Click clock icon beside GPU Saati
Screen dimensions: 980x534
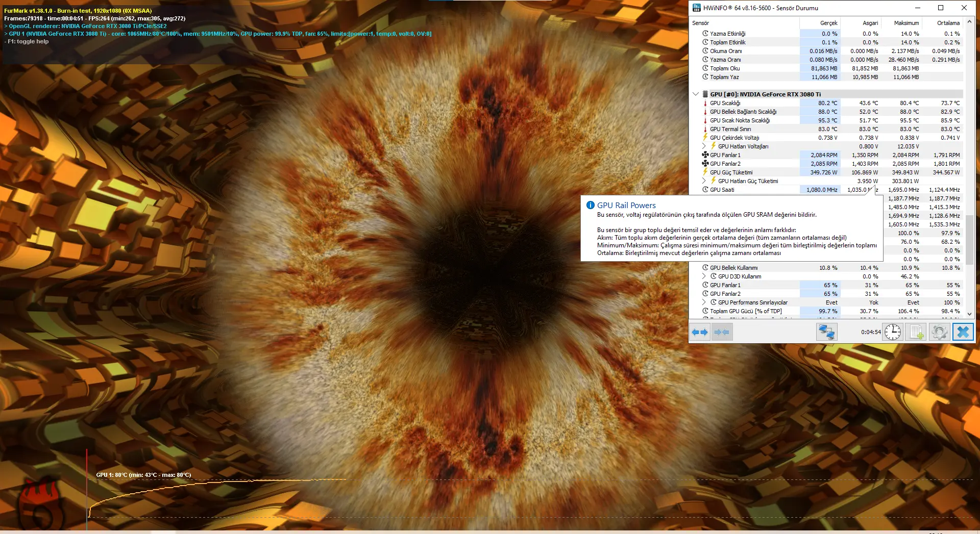click(705, 189)
